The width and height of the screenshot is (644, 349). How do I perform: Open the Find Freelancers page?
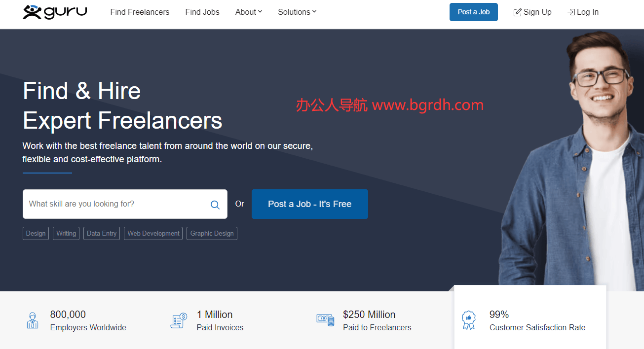[140, 12]
